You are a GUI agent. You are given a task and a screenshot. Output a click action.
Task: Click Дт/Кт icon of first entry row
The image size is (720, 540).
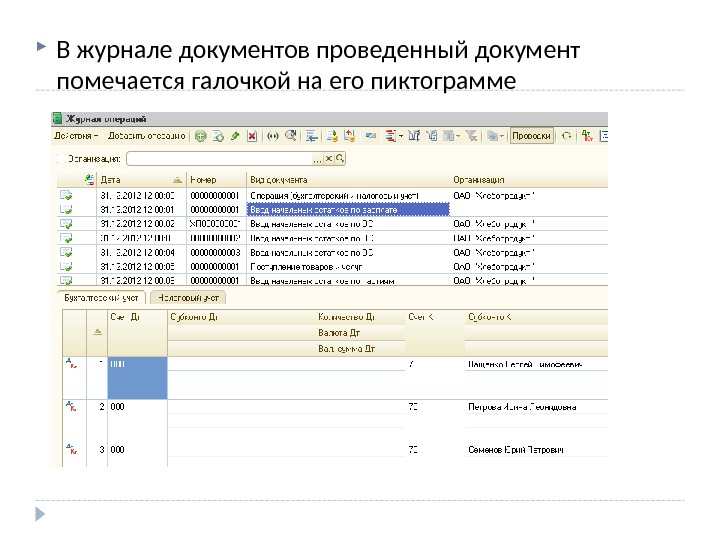point(71,364)
